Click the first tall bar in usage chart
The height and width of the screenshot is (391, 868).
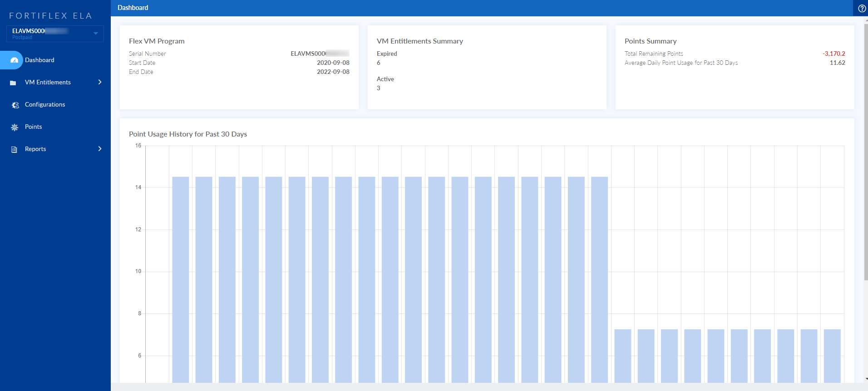tap(181, 279)
